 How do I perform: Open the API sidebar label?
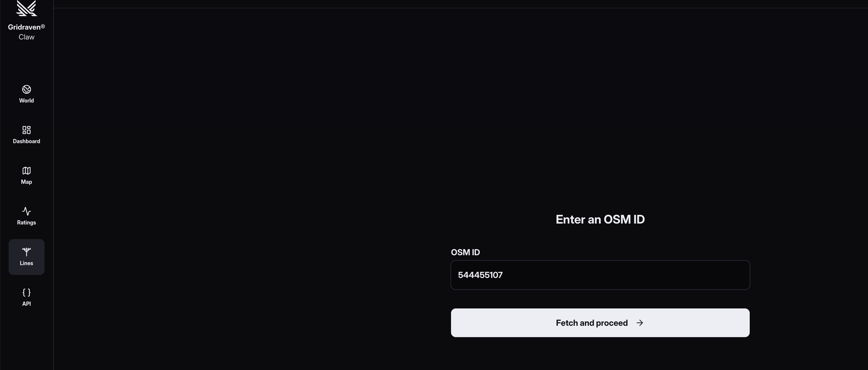pos(27,304)
